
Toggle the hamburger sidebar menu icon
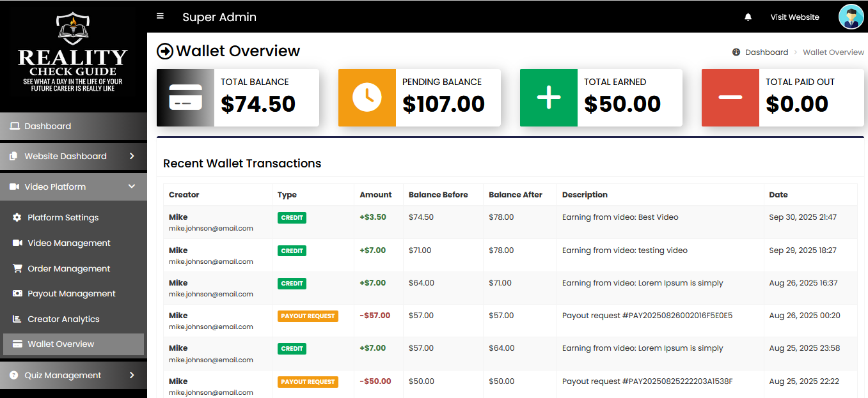pyautogui.click(x=160, y=16)
